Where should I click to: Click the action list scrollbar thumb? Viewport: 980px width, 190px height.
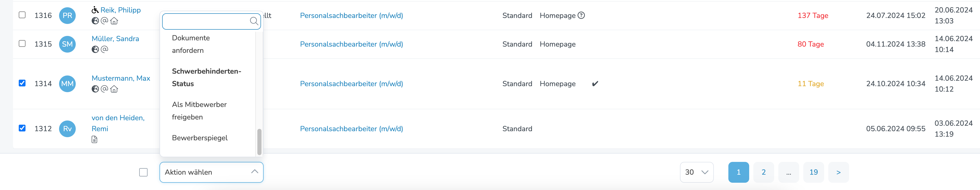pos(259,142)
